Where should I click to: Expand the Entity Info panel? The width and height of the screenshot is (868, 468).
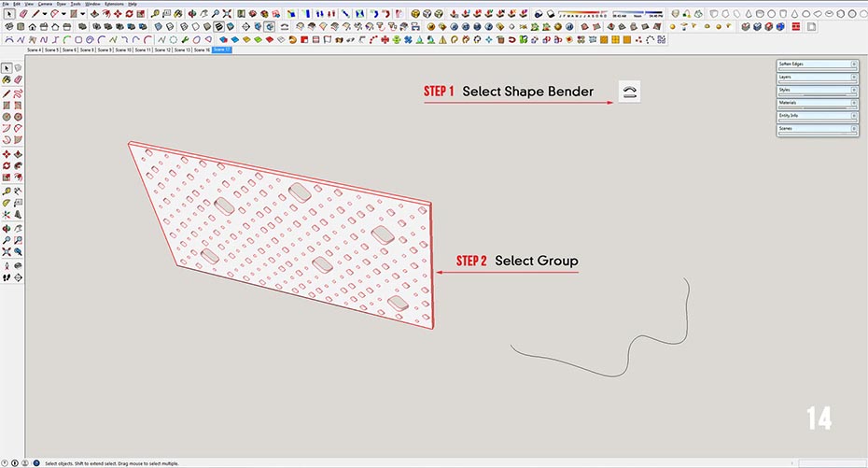(x=817, y=116)
